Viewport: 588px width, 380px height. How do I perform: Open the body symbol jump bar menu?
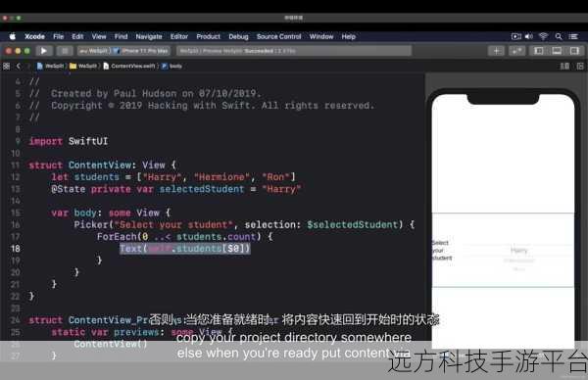pyautogui.click(x=171, y=67)
